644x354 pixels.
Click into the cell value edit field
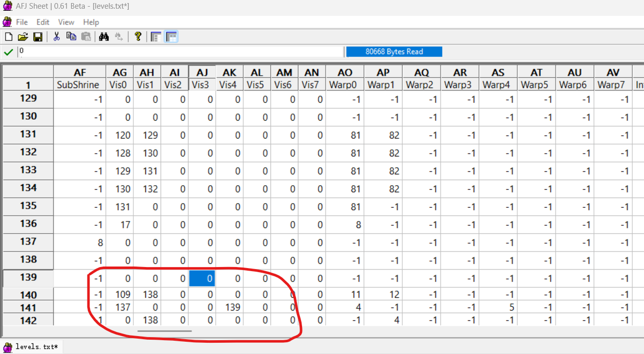(x=181, y=52)
